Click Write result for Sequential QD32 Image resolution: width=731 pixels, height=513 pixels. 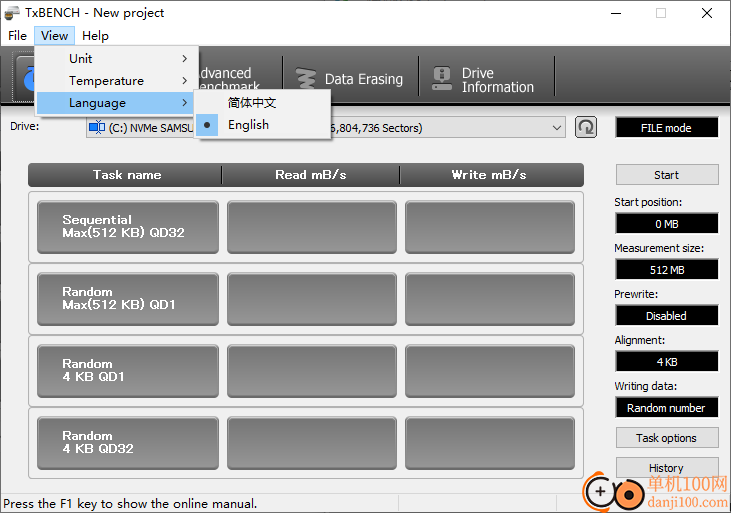click(490, 227)
